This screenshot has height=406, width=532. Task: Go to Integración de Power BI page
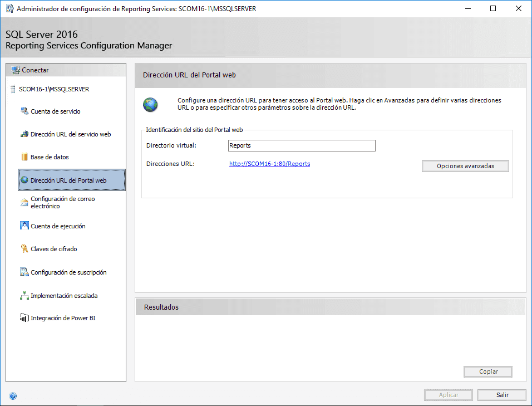tap(63, 318)
